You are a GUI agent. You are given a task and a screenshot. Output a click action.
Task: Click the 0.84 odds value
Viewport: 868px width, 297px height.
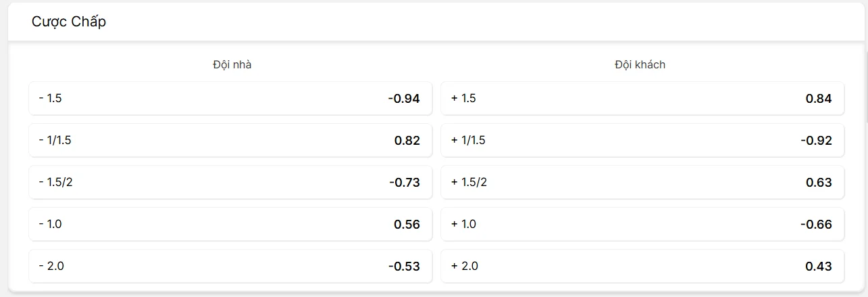coord(819,99)
